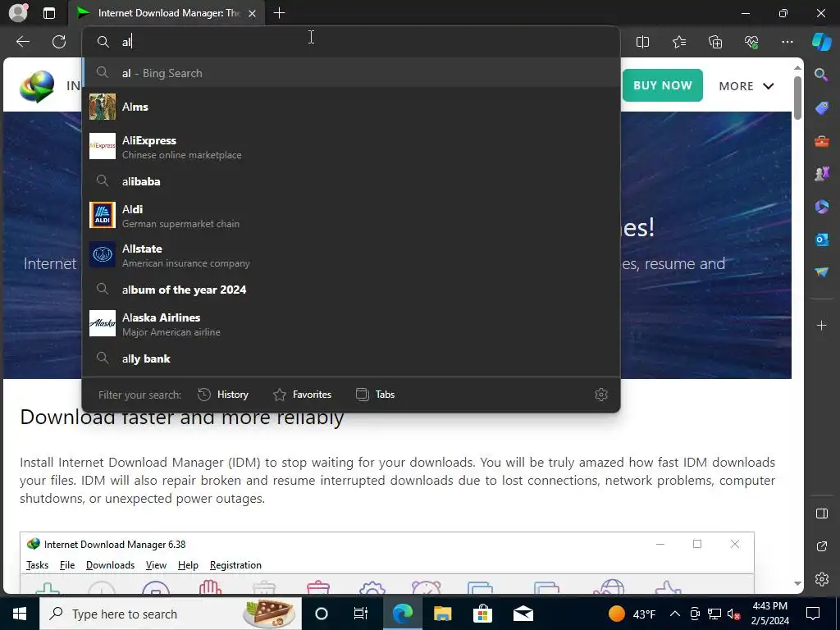The image size is (840, 630).
Task: Click the BUY NOW button
Action: (x=662, y=85)
